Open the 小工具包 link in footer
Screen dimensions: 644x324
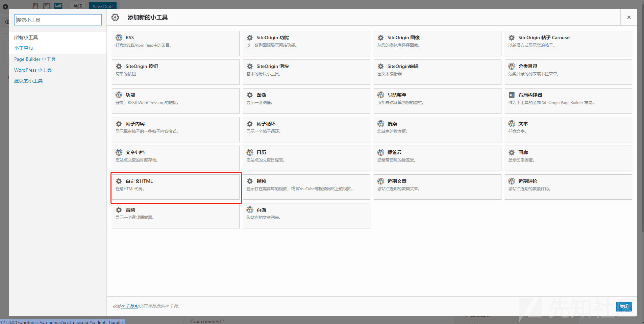coord(130,306)
